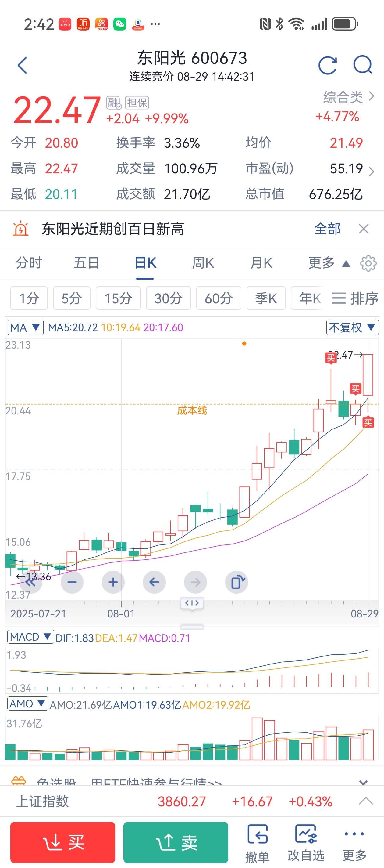Zoom in chart with plus button
Image resolution: width=384 pixels, height=868 pixels.
tap(113, 582)
